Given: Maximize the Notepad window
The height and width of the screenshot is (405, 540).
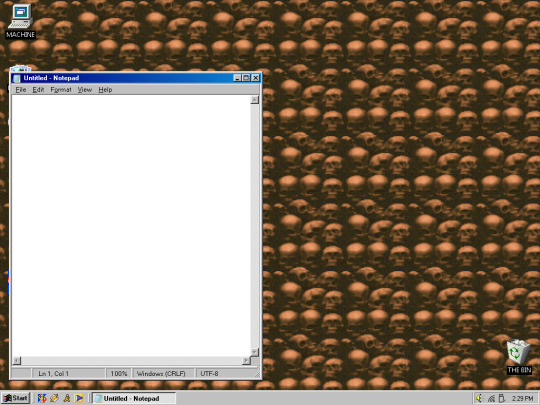Looking at the screenshot, I should pyautogui.click(x=246, y=78).
